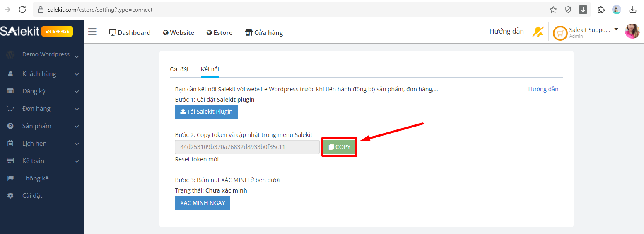The image size is (644, 234).
Task: Click the Đơn hàng cart icon
Action: (x=11, y=109)
